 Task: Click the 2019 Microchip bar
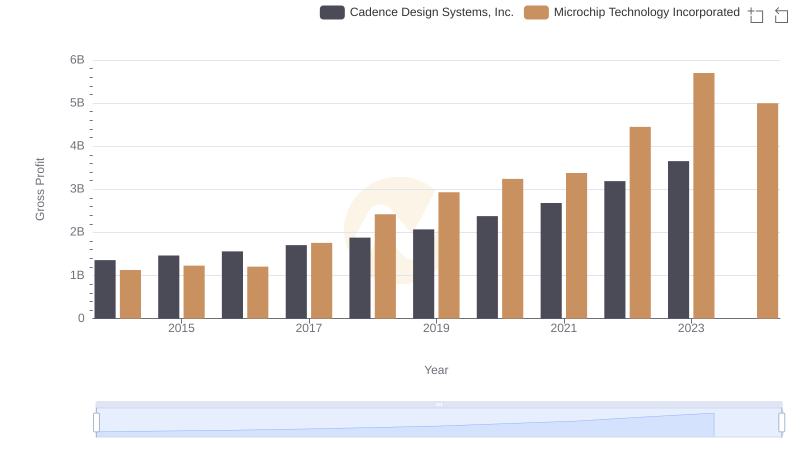449,255
